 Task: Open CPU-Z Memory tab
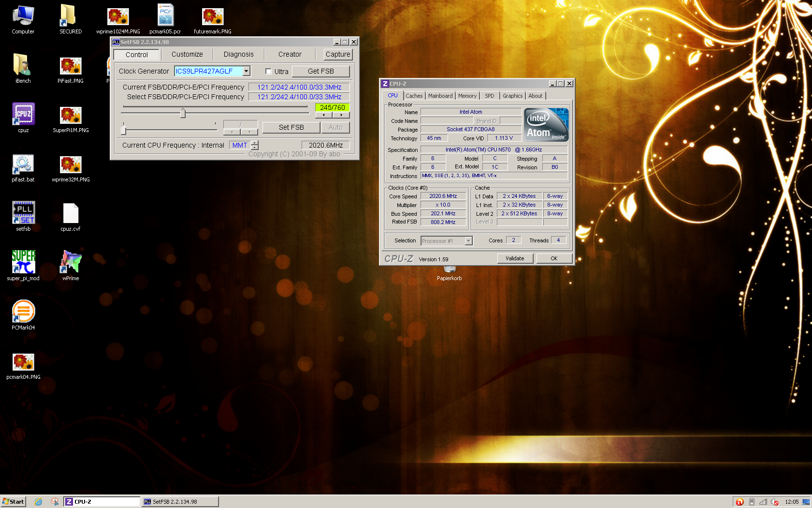(x=467, y=96)
